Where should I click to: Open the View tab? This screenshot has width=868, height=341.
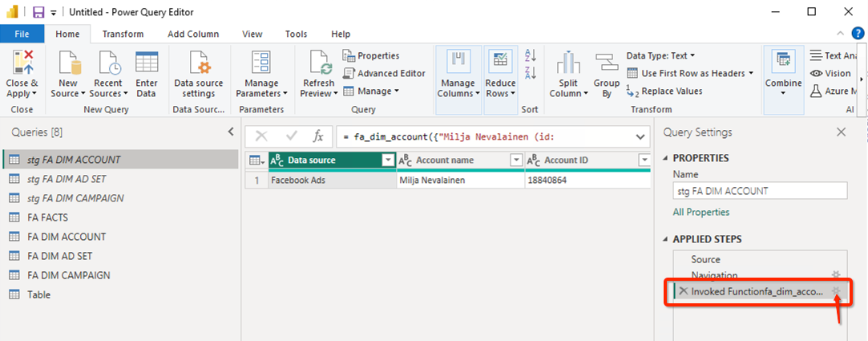pos(252,34)
